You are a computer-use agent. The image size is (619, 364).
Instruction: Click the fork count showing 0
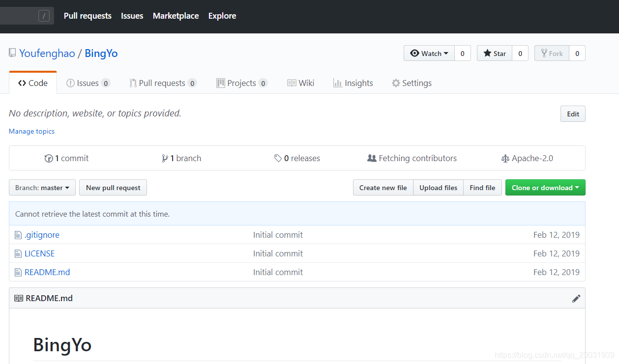577,53
